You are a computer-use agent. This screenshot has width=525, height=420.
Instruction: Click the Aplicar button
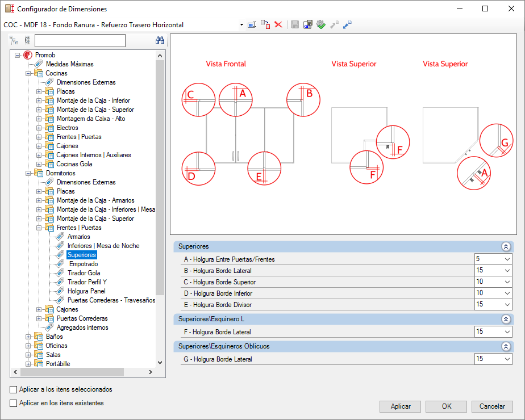pos(400,406)
